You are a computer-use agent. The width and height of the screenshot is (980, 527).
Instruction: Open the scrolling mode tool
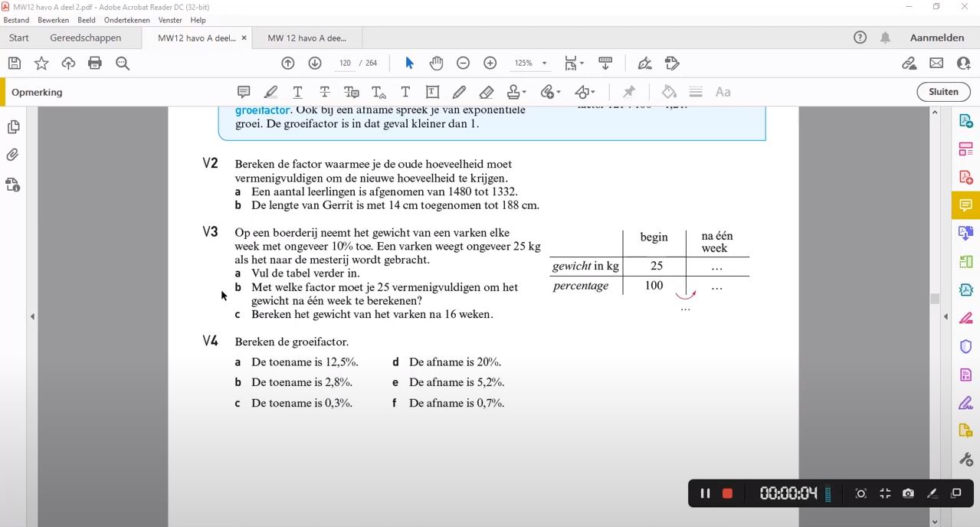[x=605, y=64]
